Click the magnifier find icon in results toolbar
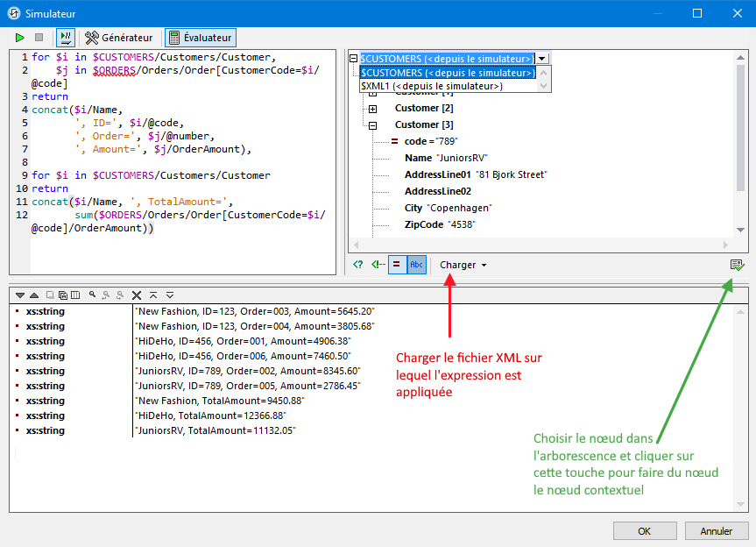The width and height of the screenshot is (756, 547). pos(92,295)
